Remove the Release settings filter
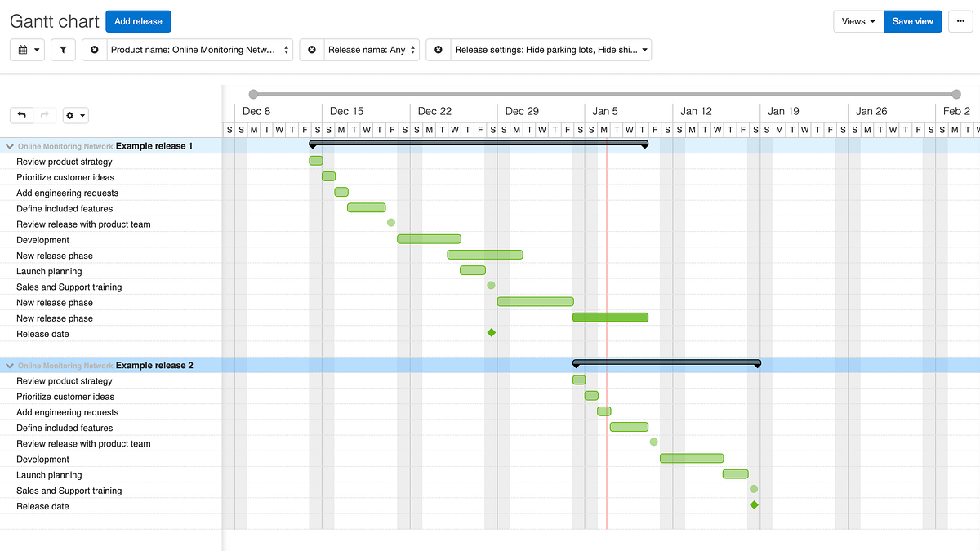Viewport: 980px width, 551px height. pos(439,50)
